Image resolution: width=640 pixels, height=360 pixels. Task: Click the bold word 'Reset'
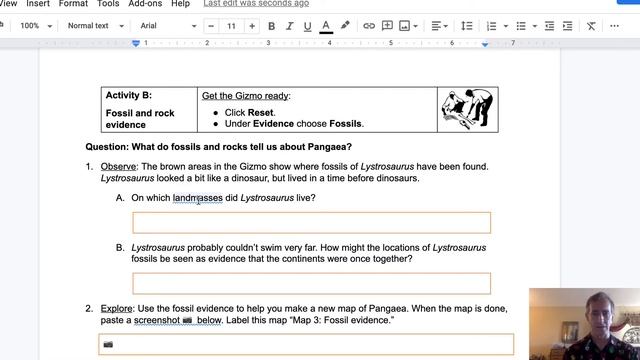(260, 113)
